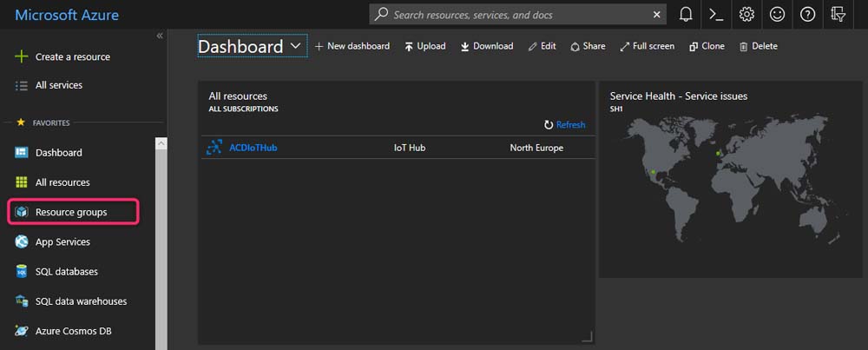Click the Refresh icon in All resources
The image size is (868, 350).
pos(549,125)
